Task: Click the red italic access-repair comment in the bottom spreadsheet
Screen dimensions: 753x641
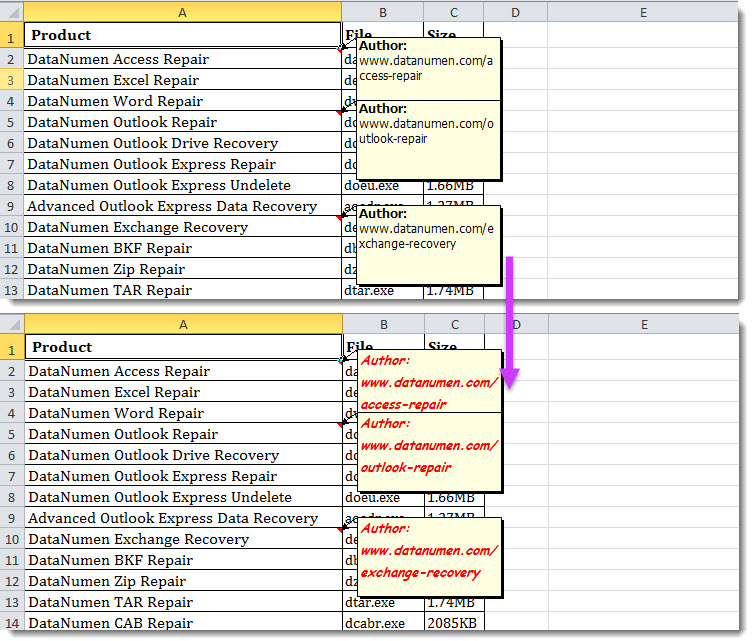Action: click(429, 381)
